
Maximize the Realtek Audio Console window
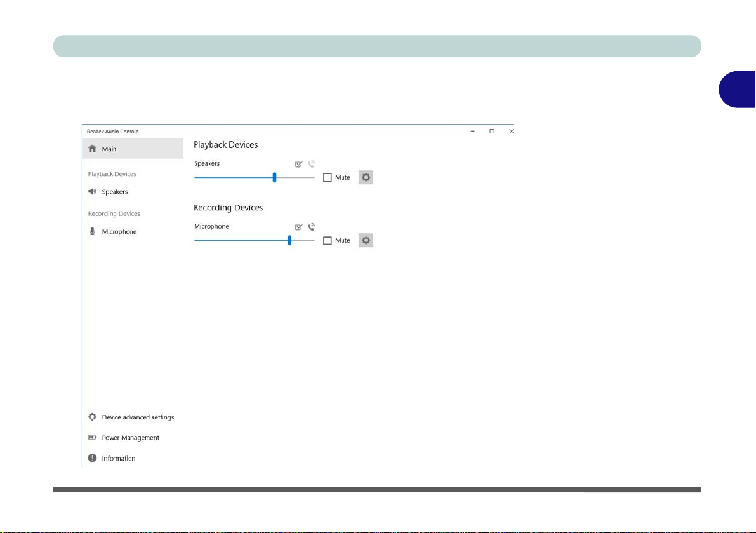[492, 132]
